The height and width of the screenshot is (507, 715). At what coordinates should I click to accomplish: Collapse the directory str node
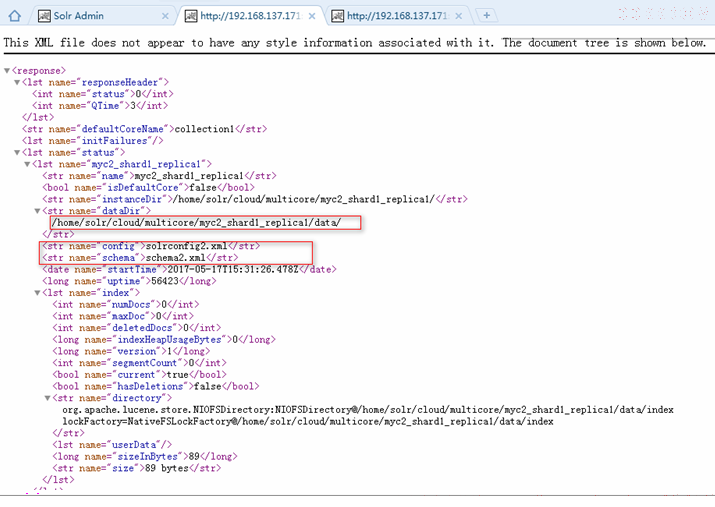tap(47, 398)
